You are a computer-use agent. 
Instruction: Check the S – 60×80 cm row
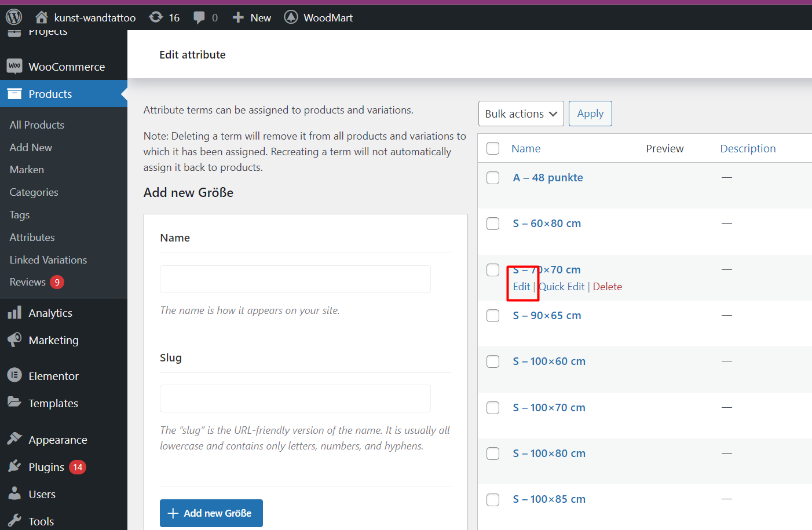point(493,224)
